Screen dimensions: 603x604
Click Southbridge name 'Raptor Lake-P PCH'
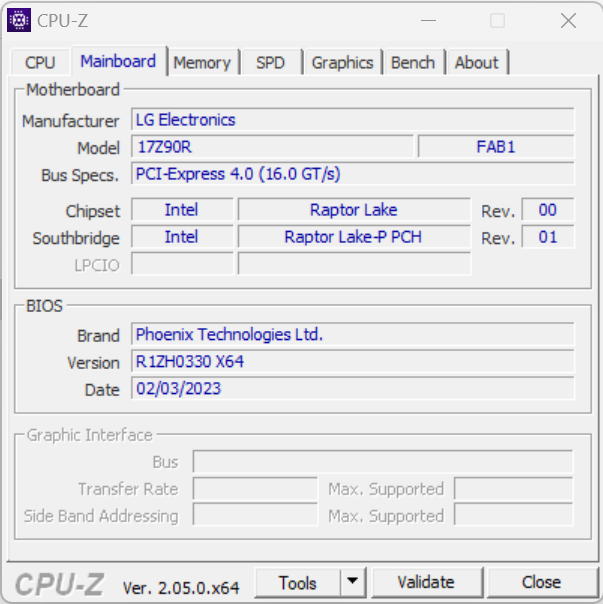[x=354, y=237]
